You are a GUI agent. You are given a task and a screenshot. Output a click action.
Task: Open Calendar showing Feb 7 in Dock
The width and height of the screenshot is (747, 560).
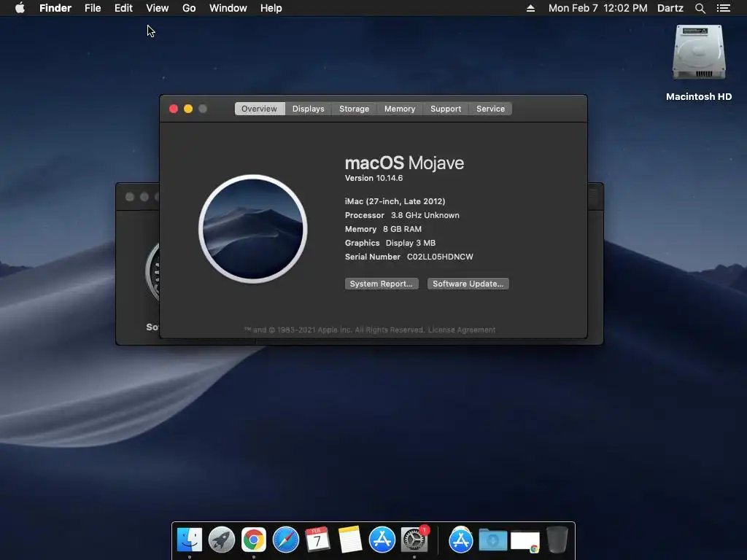coord(318,540)
